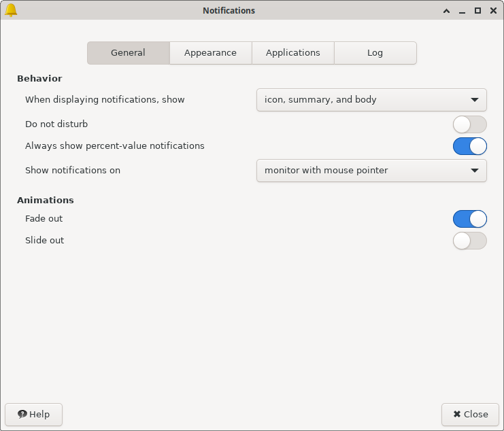Switch to the Applications tab
This screenshot has height=431, width=504.
tap(293, 53)
